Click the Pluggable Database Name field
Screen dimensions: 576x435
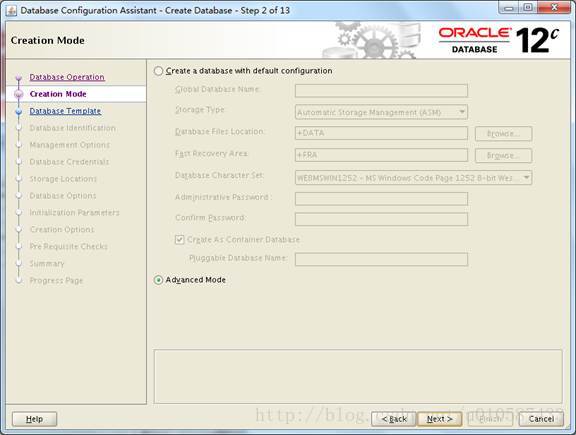pyautogui.click(x=381, y=259)
